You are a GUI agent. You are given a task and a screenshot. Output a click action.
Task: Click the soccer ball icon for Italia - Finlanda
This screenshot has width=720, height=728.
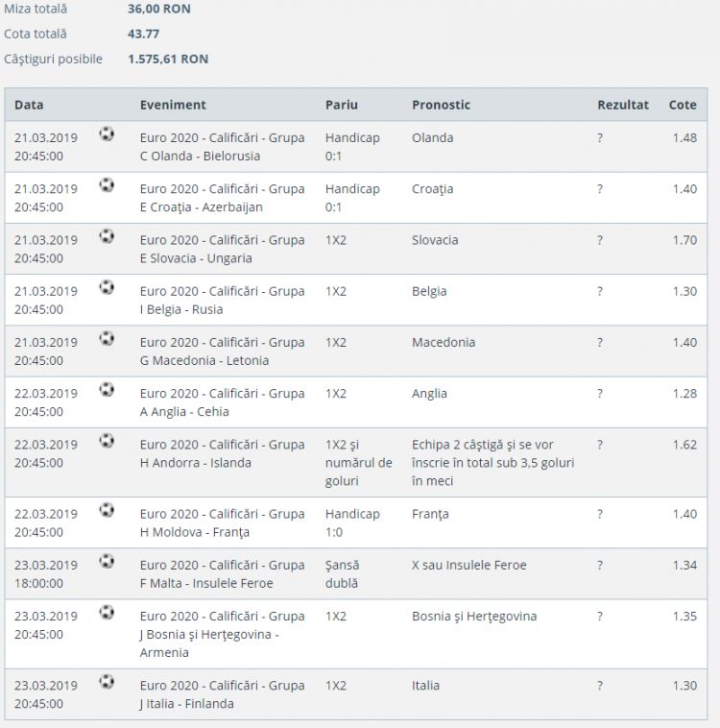[x=107, y=682]
